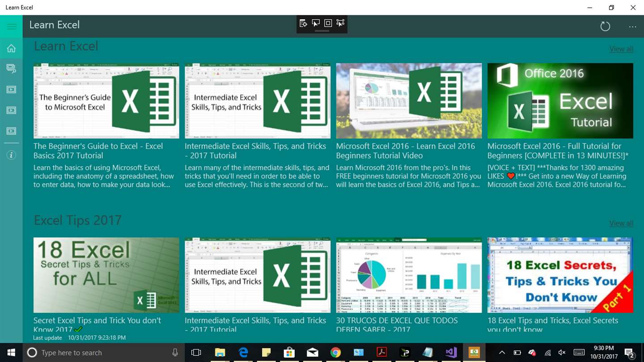Viewport: 644px width, 362px height.
Task: Open Wi-Fi network tray icon
Action: tap(547, 353)
